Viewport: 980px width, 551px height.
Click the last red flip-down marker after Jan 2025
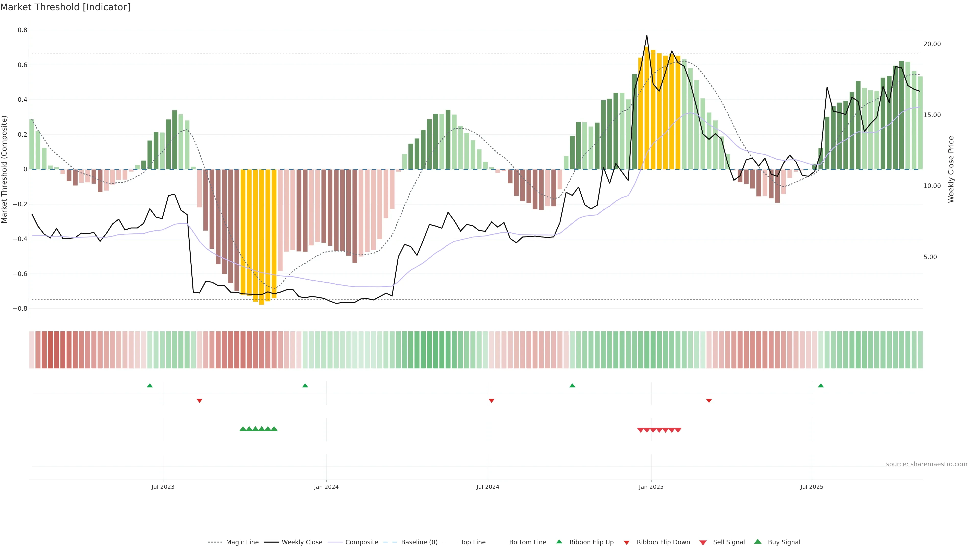point(709,401)
